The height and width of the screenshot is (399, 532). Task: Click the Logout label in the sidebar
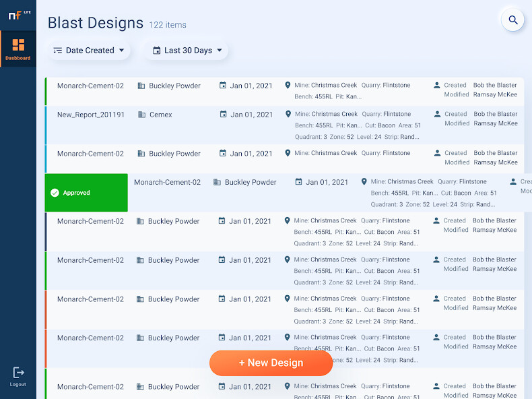coord(18,384)
